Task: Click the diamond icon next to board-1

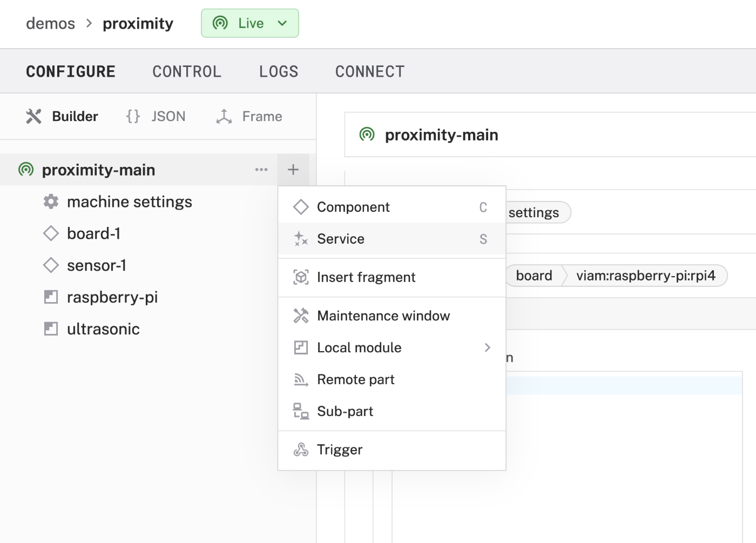Action: tap(51, 233)
